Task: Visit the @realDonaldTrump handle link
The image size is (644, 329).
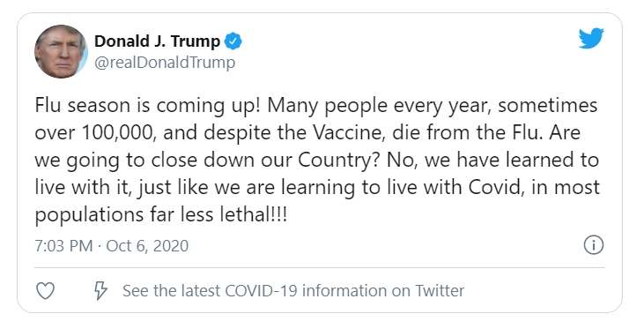Action: pos(165,63)
